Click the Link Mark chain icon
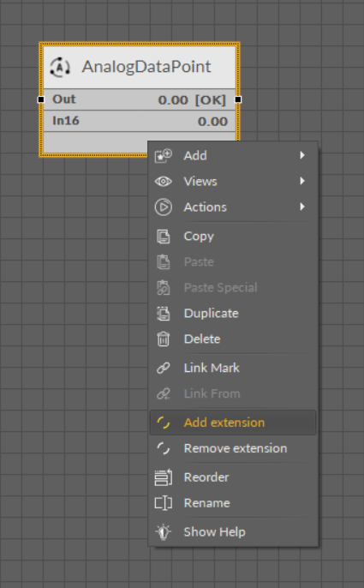This screenshot has width=364, height=588. (x=163, y=368)
